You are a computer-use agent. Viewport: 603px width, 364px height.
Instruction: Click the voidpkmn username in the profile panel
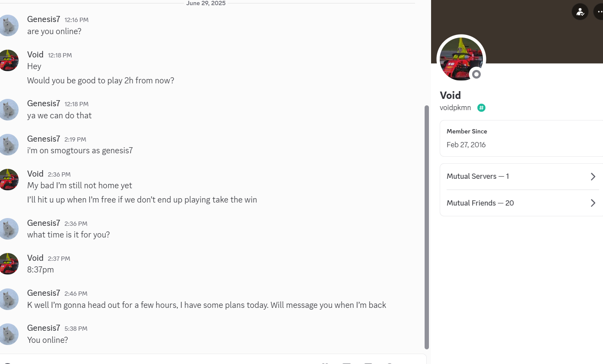coord(455,108)
